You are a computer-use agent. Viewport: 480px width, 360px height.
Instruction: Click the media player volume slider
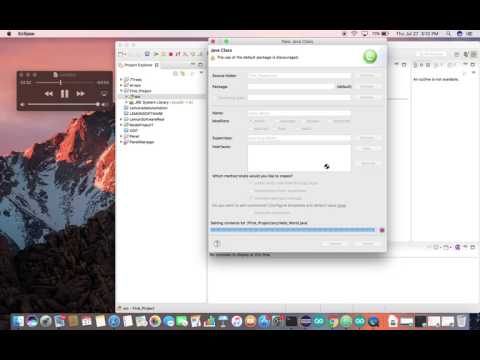pos(63,104)
